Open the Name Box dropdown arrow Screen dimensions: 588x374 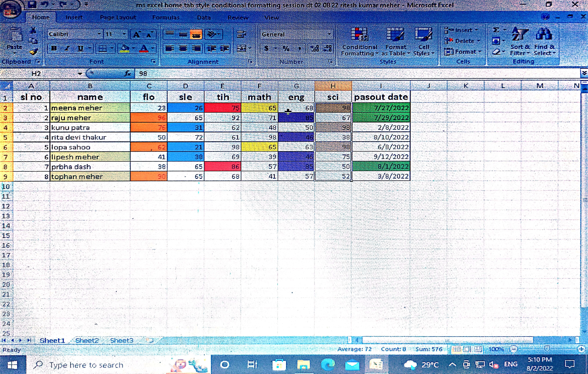80,74
